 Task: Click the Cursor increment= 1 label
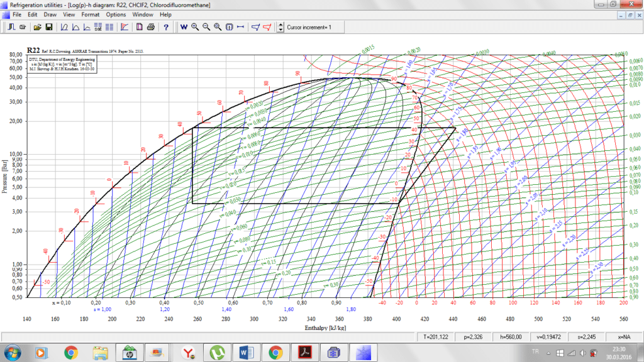tap(309, 27)
